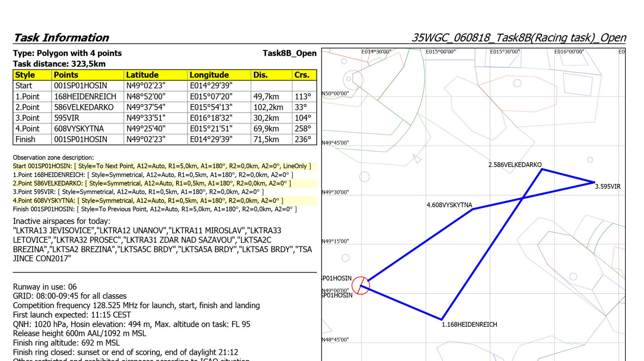Click the Task Information heading
The image size is (644, 361).
(61, 37)
